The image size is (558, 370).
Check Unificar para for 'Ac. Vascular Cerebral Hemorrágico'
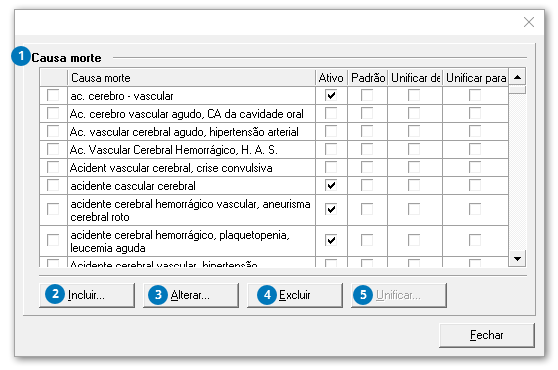point(475,149)
